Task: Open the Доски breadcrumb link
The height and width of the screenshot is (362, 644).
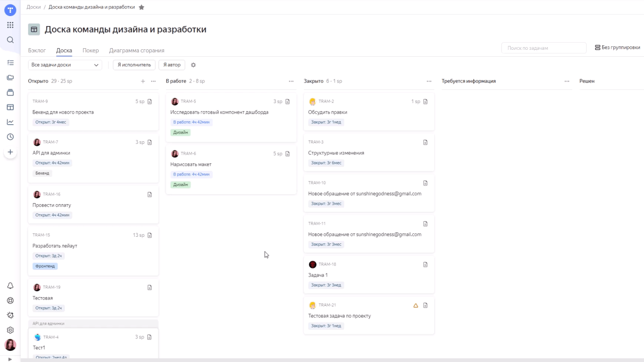Action: pos(33,7)
